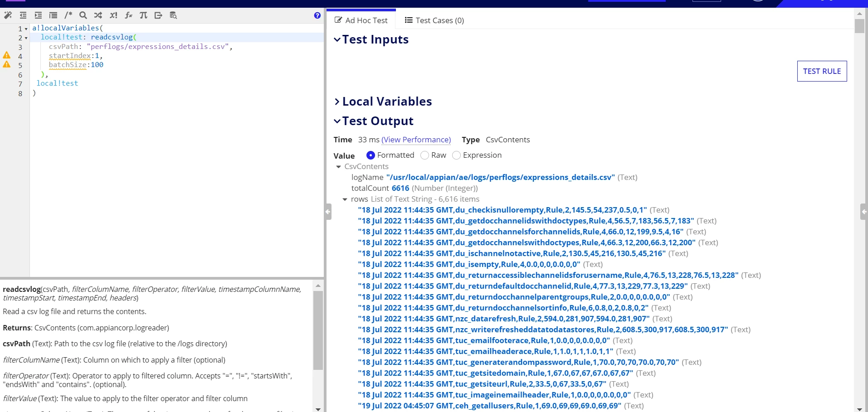Collapse the Test Output section
Image resolution: width=868 pixels, height=412 pixels.
pyautogui.click(x=337, y=121)
